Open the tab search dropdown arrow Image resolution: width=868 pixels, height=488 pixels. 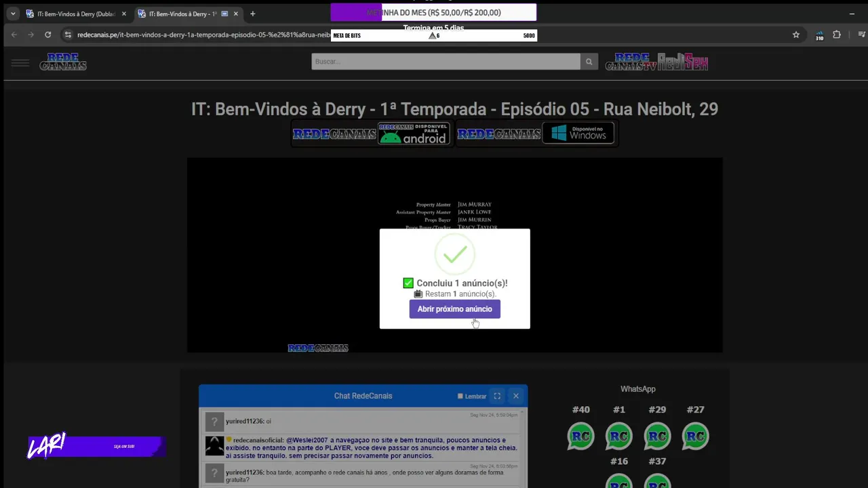tap(12, 14)
